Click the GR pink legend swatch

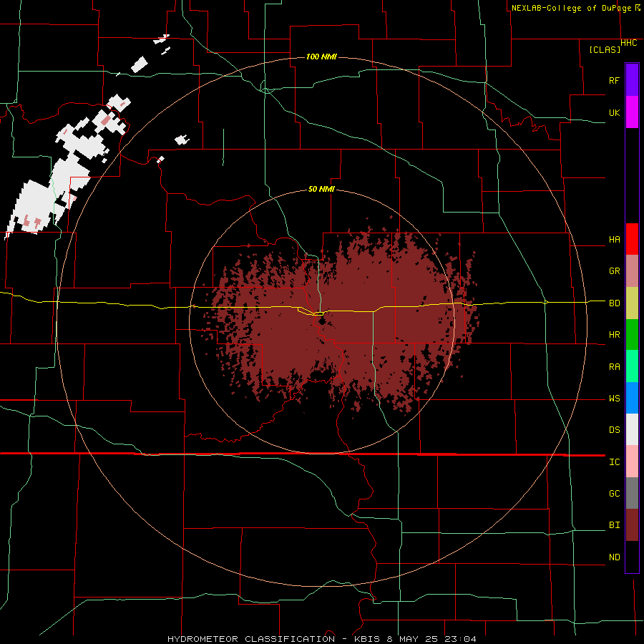[632, 271]
